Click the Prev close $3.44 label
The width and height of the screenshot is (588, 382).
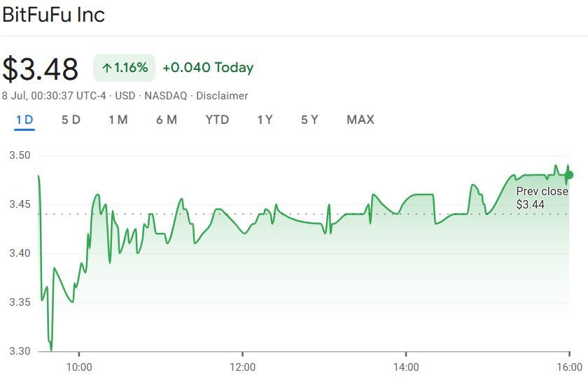(542, 198)
